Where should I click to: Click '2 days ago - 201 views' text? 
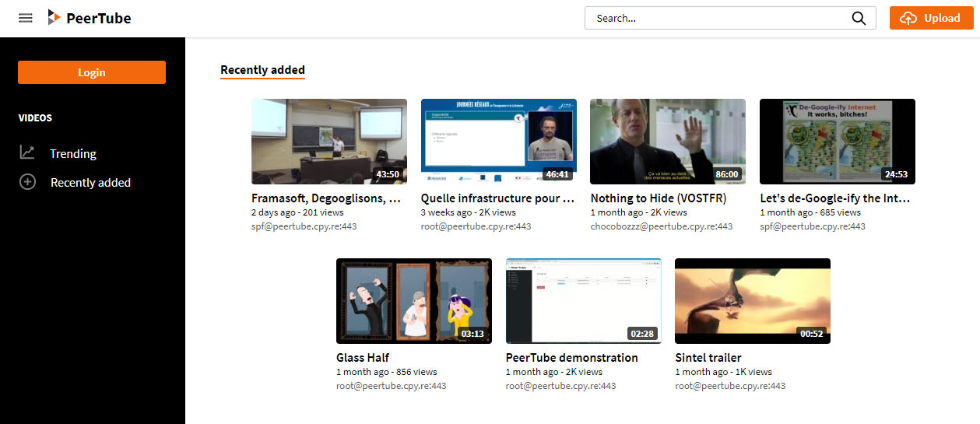297,212
